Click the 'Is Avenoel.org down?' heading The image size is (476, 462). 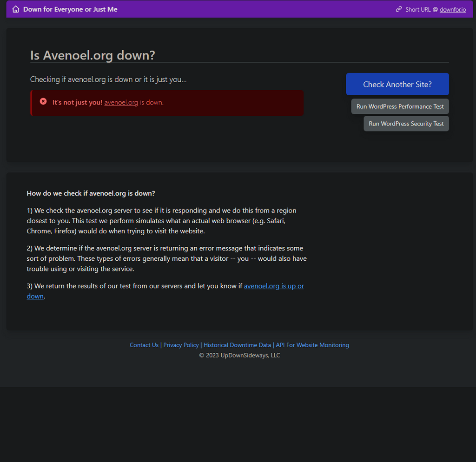93,55
